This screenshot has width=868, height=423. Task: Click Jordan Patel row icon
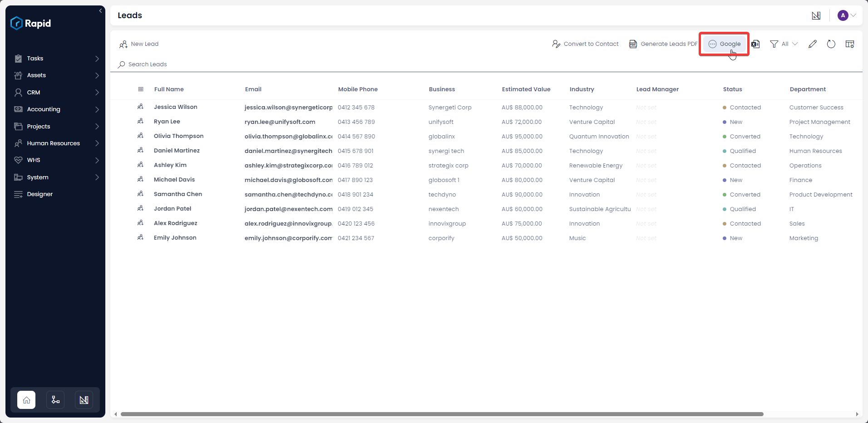pyautogui.click(x=141, y=208)
